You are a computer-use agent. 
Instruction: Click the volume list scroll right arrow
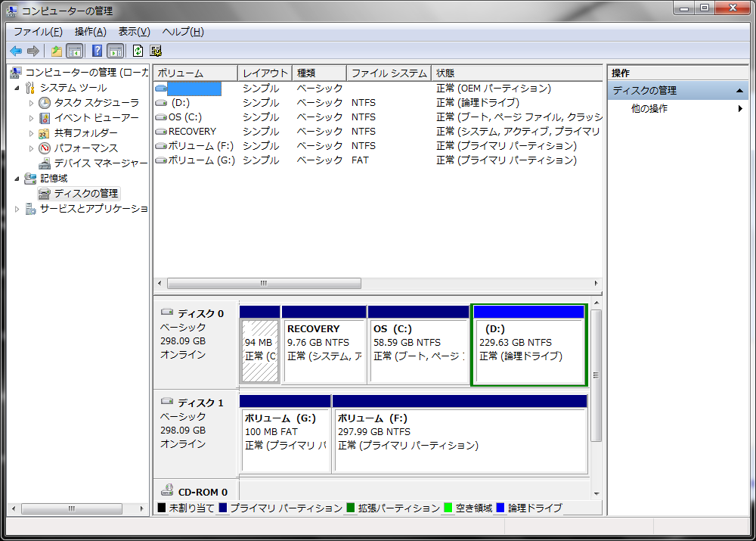[596, 283]
